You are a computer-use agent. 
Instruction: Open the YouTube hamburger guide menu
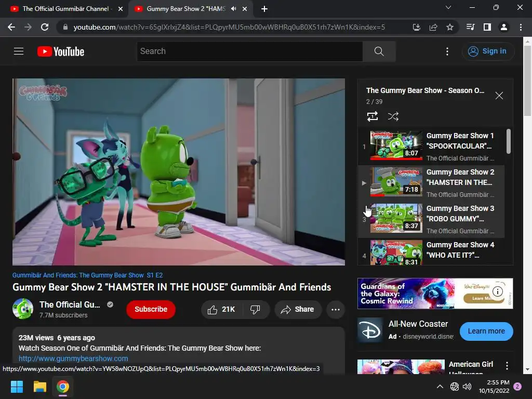pyautogui.click(x=19, y=51)
